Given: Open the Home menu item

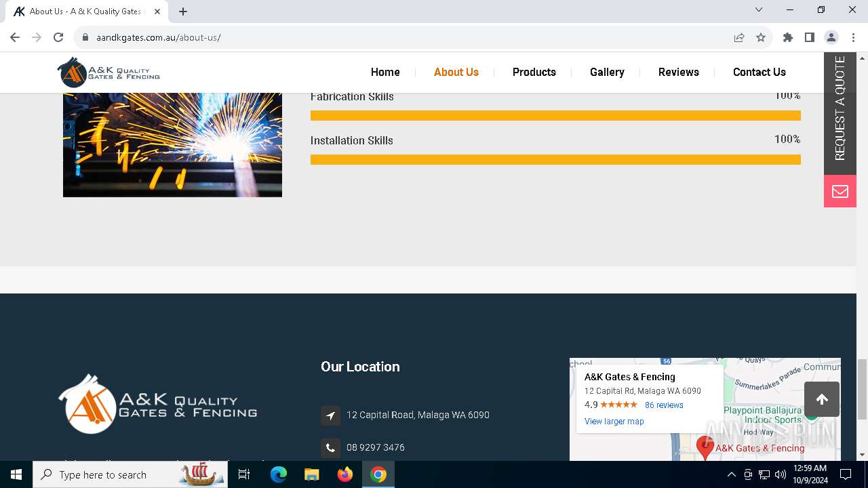Looking at the screenshot, I should [385, 72].
